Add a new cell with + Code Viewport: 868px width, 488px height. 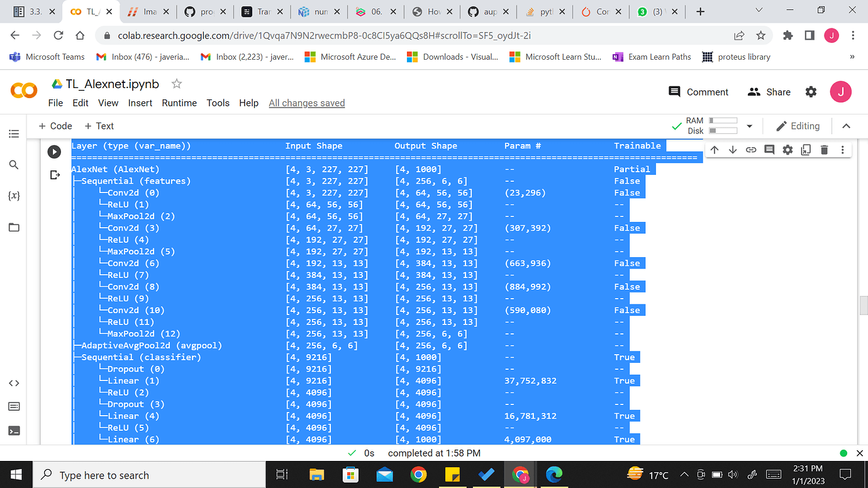pyautogui.click(x=55, y=126)
